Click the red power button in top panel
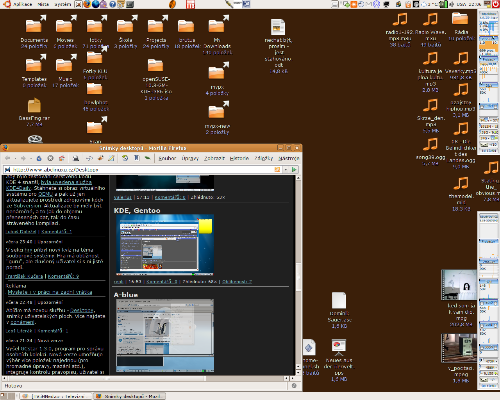This screenshot has width=500, height=400. click(x=496, y=4)
